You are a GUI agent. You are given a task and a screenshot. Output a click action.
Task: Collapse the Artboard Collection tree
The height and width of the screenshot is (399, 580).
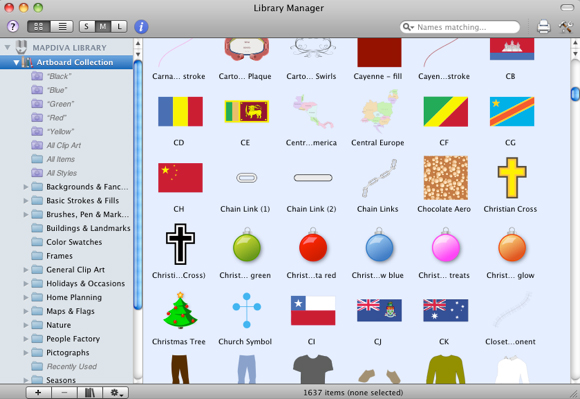[16, 62]
